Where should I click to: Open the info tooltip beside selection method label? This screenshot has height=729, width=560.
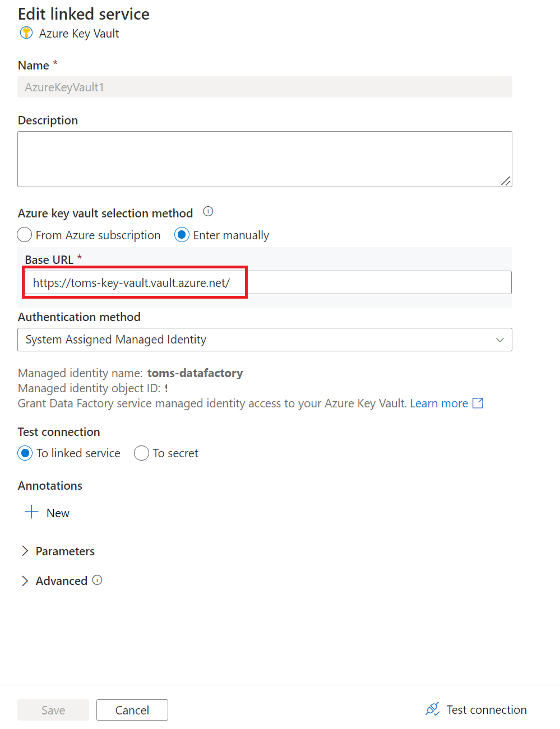coord(207,211)
